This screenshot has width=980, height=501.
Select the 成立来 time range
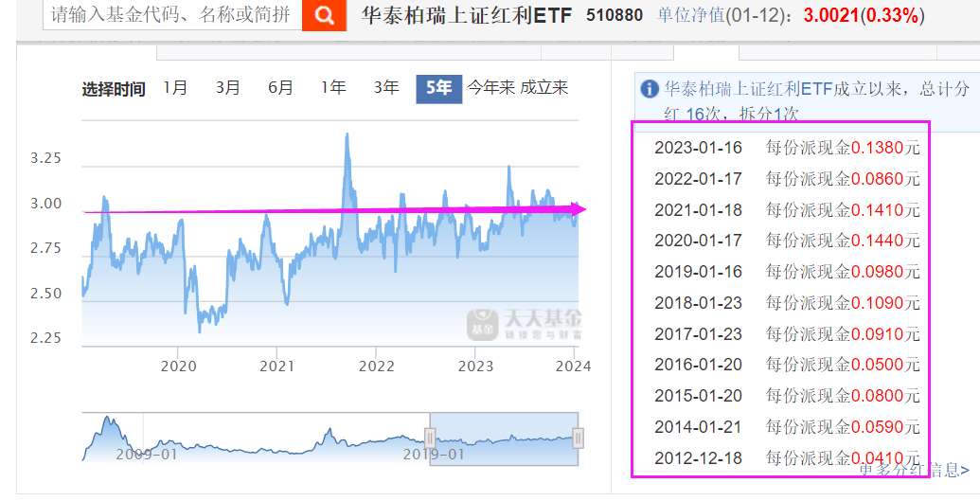(x=544, y=88)
